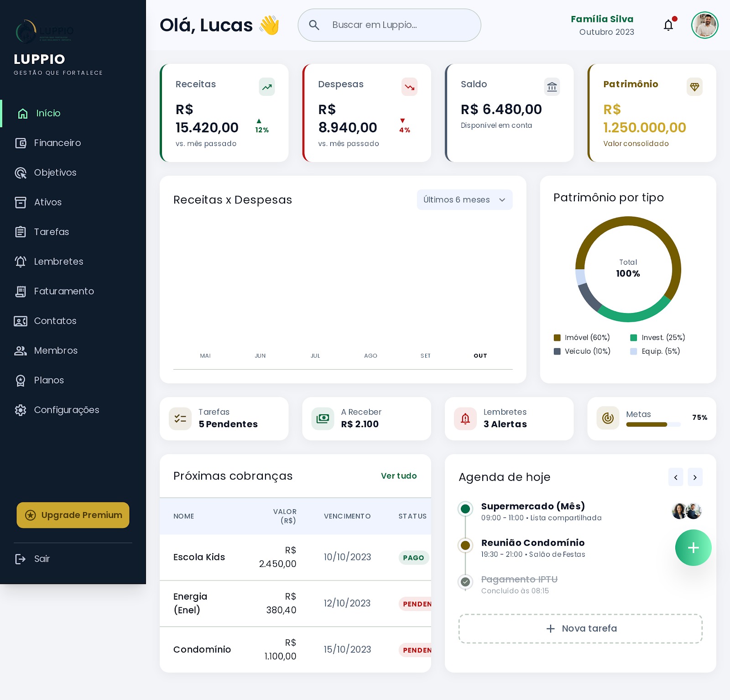Click the Supermercado shared members avatars
Screen dimensions: 730x700
687,511
